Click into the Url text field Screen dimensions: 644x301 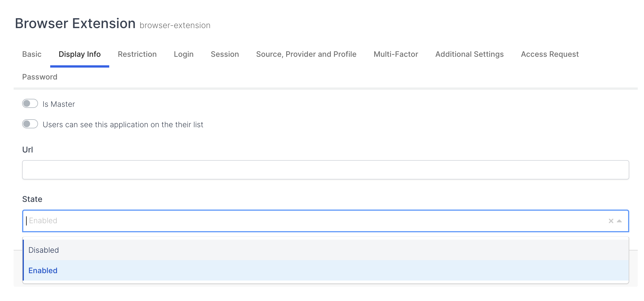(325, 170)
